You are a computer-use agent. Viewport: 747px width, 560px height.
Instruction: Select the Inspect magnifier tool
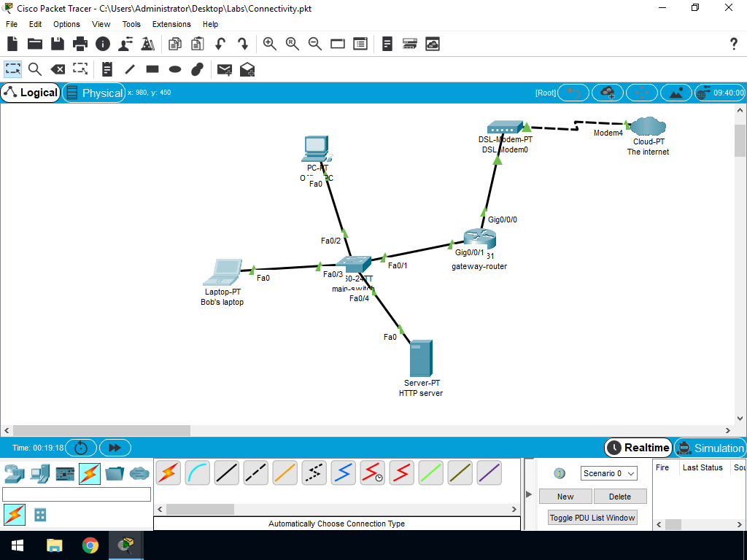click(34, 69)
